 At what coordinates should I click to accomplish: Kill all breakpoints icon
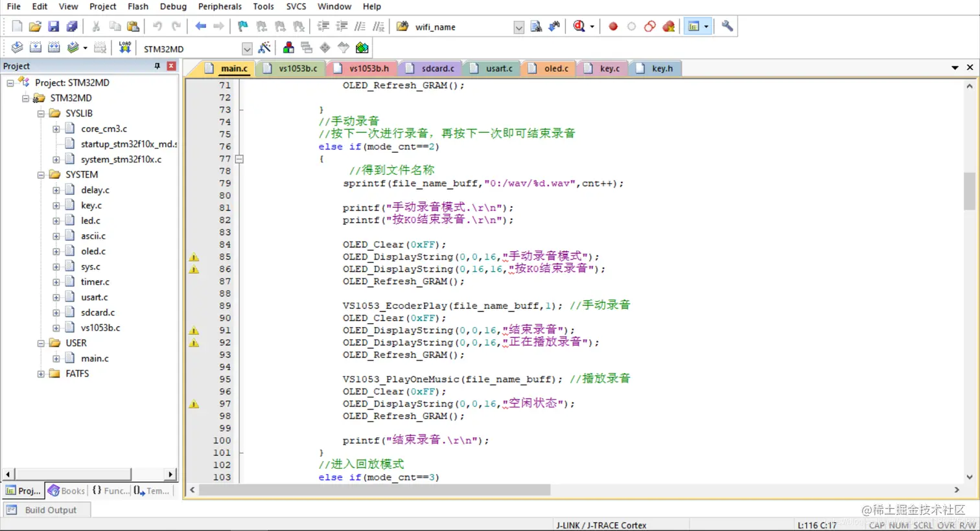[668, 27]
